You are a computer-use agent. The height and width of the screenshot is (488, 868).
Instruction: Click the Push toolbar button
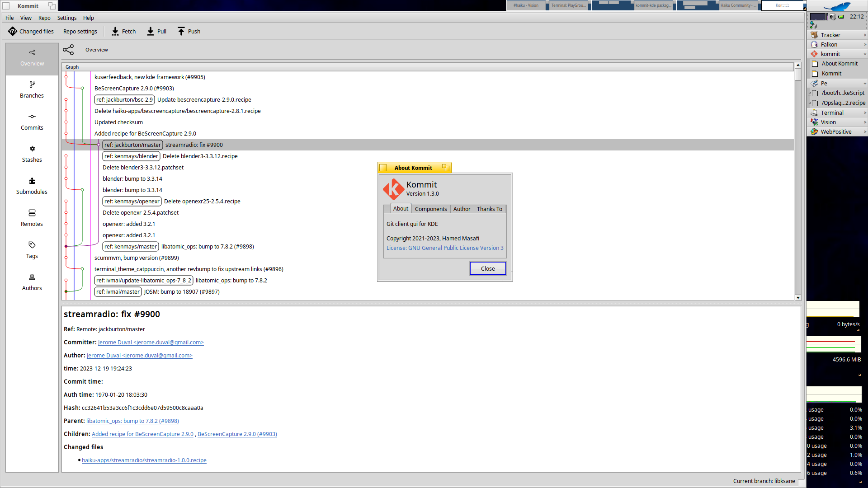189,31
